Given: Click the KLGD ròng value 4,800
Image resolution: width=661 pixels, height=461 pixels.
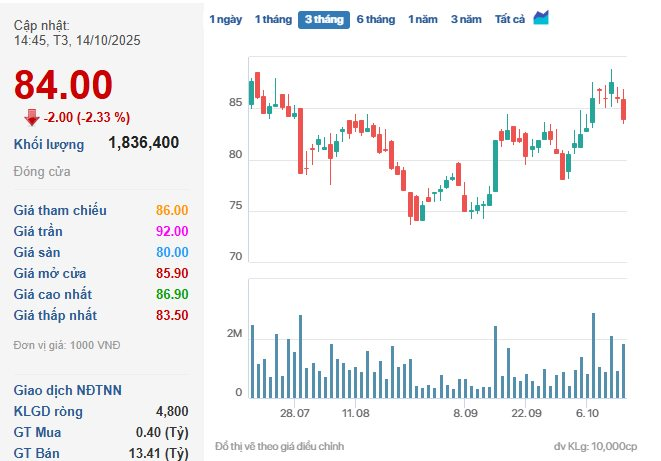Looking at the screenshot, I should (172, 411).
